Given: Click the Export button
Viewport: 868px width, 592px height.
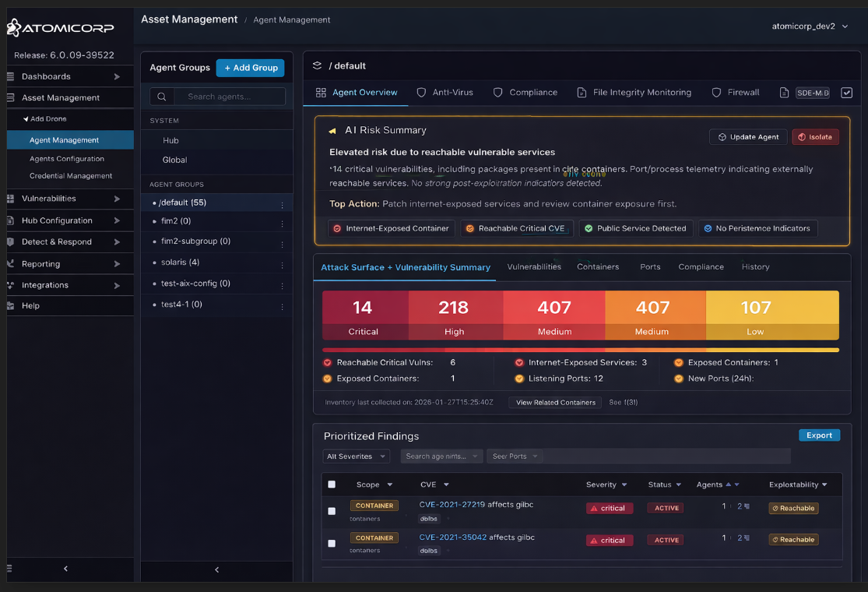Looking at the screenshot, I should [x=819, y=435].
